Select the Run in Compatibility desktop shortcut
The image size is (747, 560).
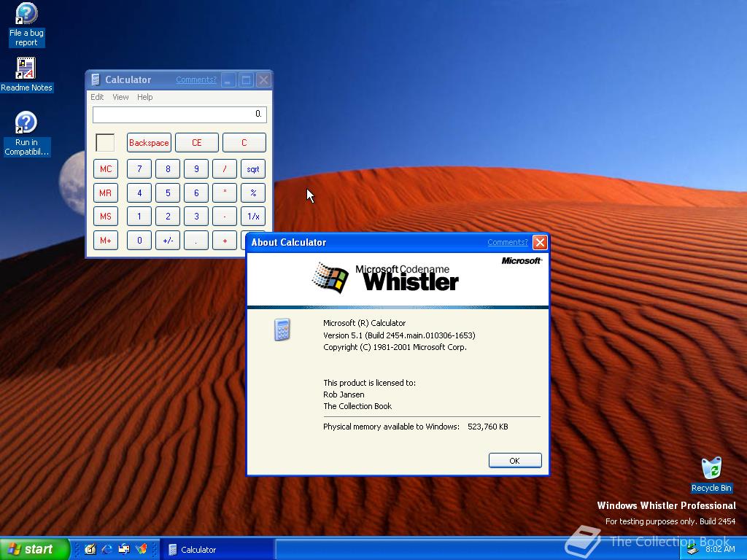pos(26,134)
